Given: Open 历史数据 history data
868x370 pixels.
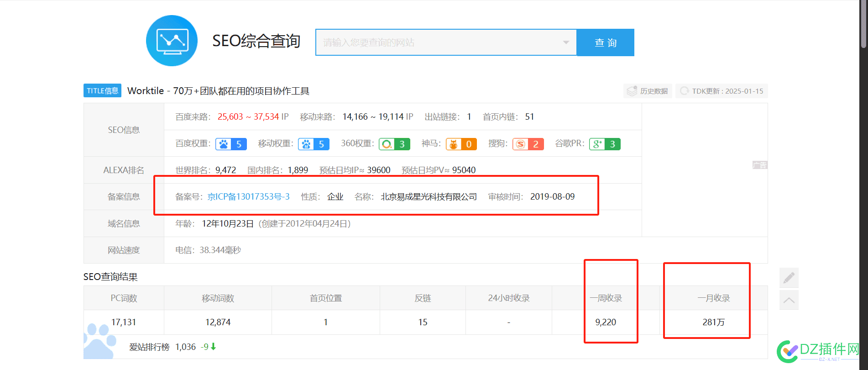Looking at the screenshot, I should pos(648,91).
